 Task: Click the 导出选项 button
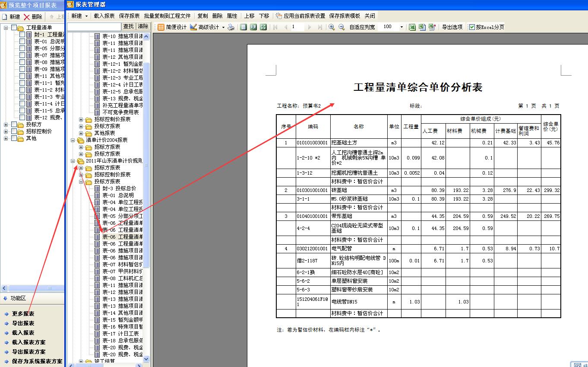coord(452,27)
